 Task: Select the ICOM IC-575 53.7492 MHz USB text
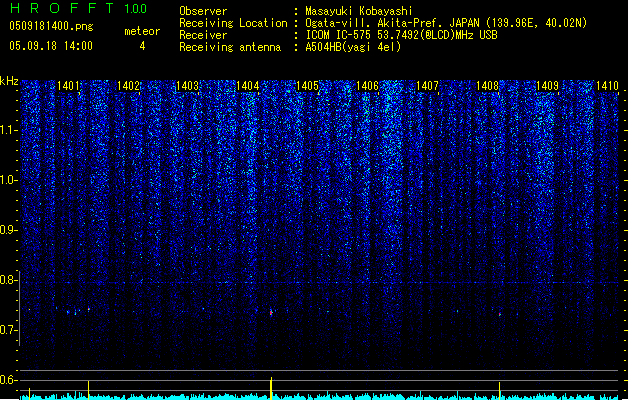[402, 35]
